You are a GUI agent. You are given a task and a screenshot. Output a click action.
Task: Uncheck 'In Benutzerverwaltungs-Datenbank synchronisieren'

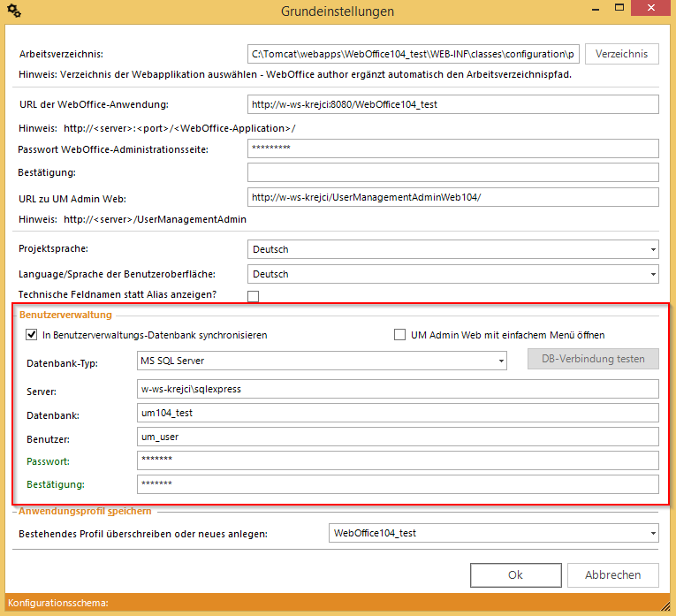(x=32, y=335)
